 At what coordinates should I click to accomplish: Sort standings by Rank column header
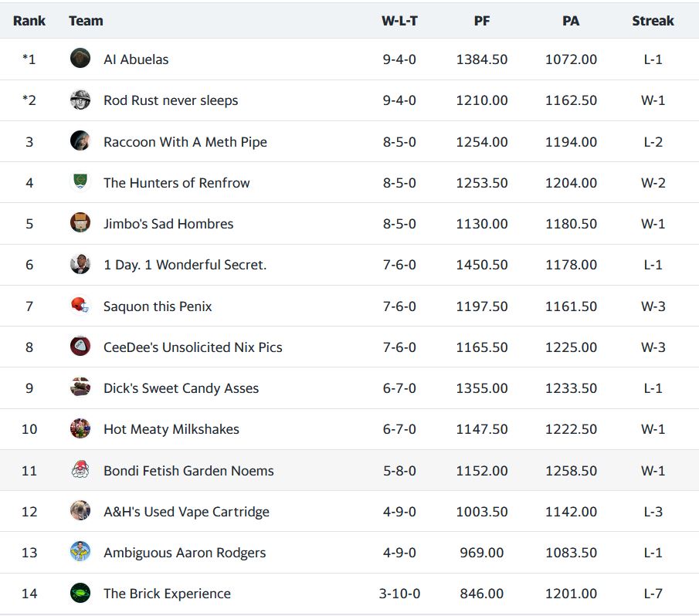(29, 21)
